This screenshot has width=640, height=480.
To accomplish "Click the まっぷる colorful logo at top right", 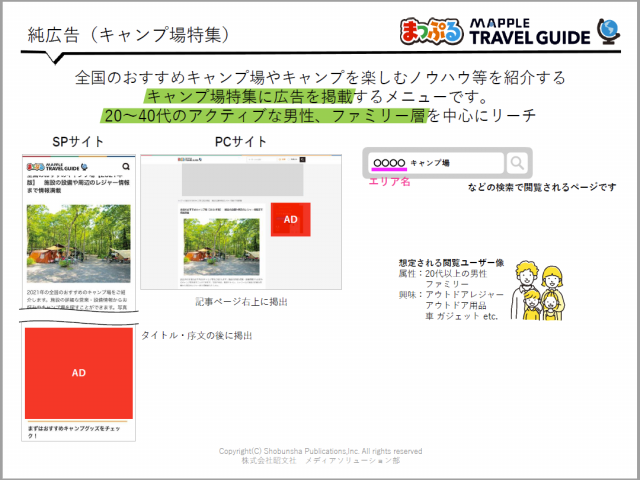I will [431, 31].
